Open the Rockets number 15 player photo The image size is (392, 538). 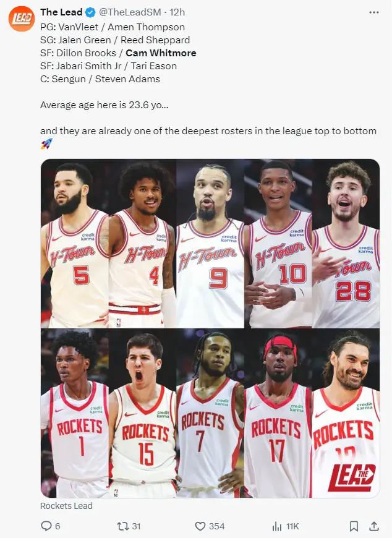click(143, 413)
